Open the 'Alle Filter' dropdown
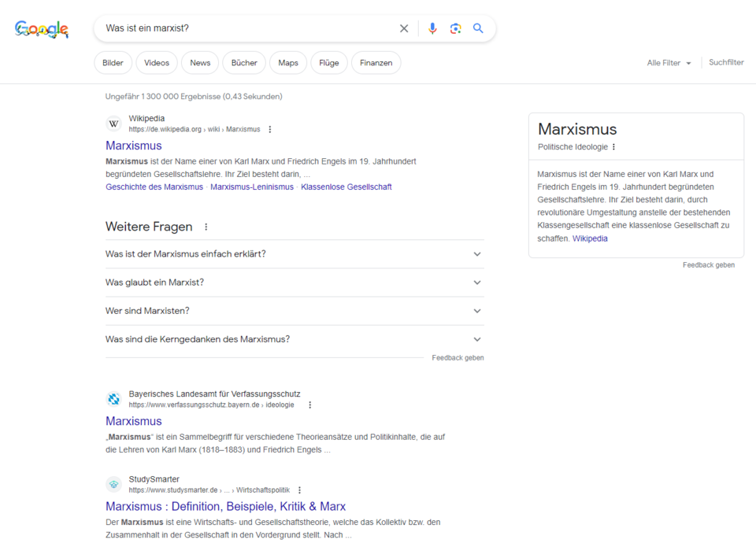This screenshot has width=756, height=547. (669, 62)
